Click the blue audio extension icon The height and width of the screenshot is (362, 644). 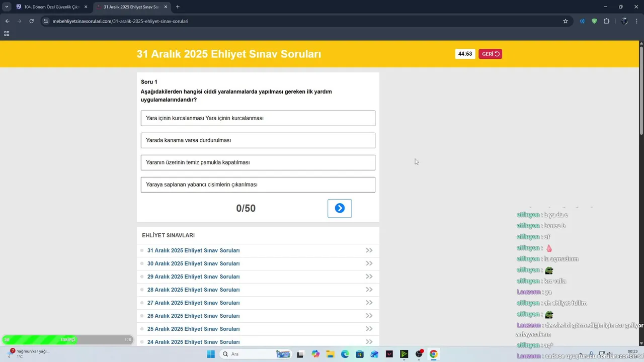coord(582,21)
